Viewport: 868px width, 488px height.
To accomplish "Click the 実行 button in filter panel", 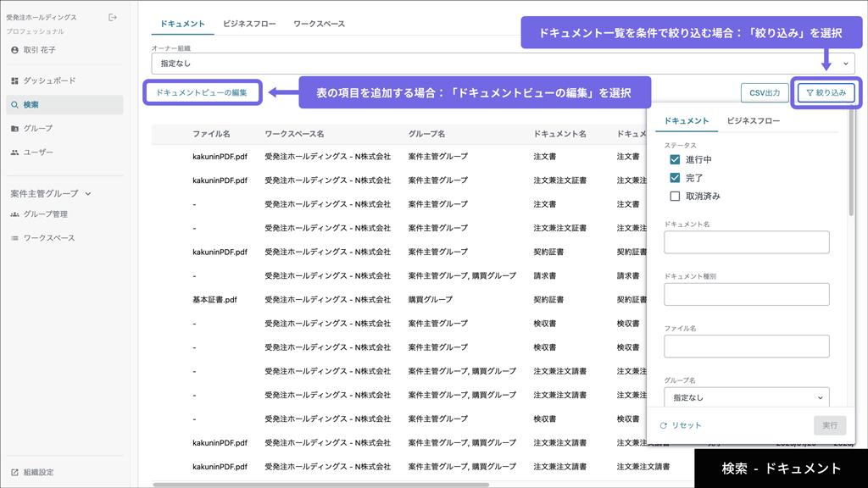I will (829, 425).
